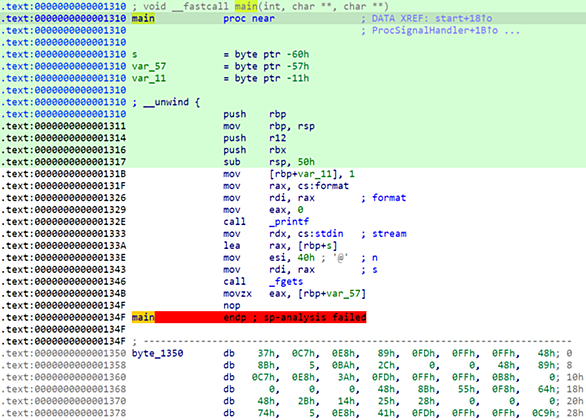Viewport: 586px width, 420px height.
Task: Select the push r12 instruction
Action: click(x=255, y=138)
